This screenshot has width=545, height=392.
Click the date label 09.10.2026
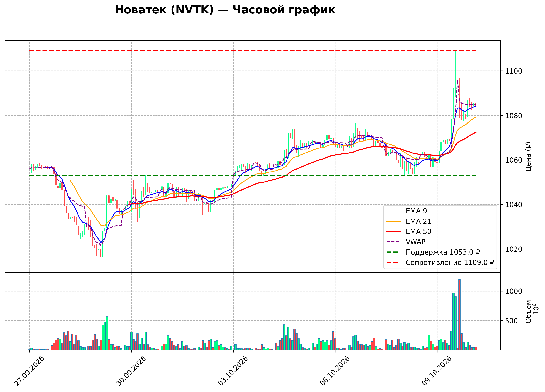[437, 371]
